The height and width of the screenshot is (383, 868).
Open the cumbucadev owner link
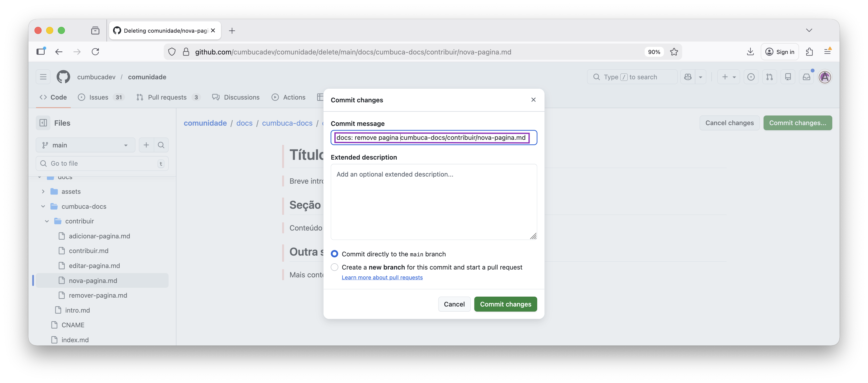click(96, 77)
